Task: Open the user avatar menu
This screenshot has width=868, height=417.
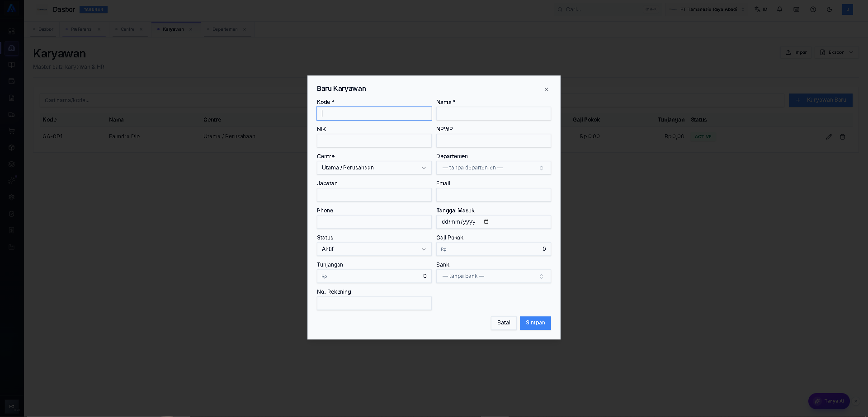Action: coord(848,9)
